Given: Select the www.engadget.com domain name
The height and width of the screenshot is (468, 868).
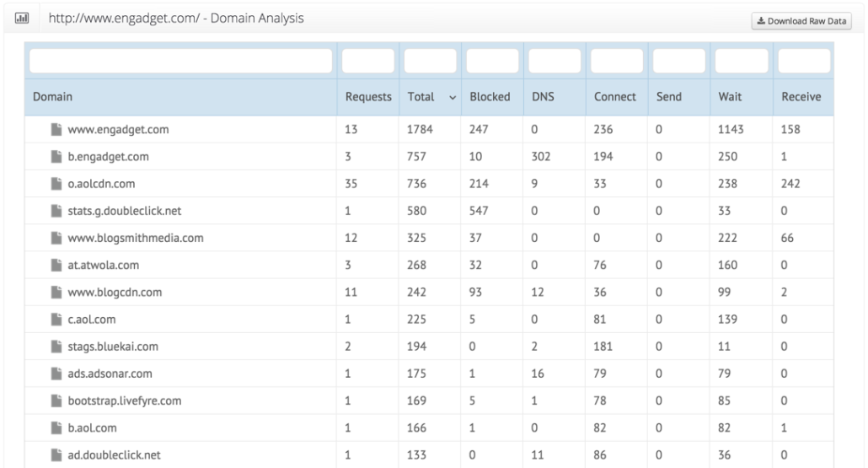Looking at the screenshot, I should [x=118, y=130].
